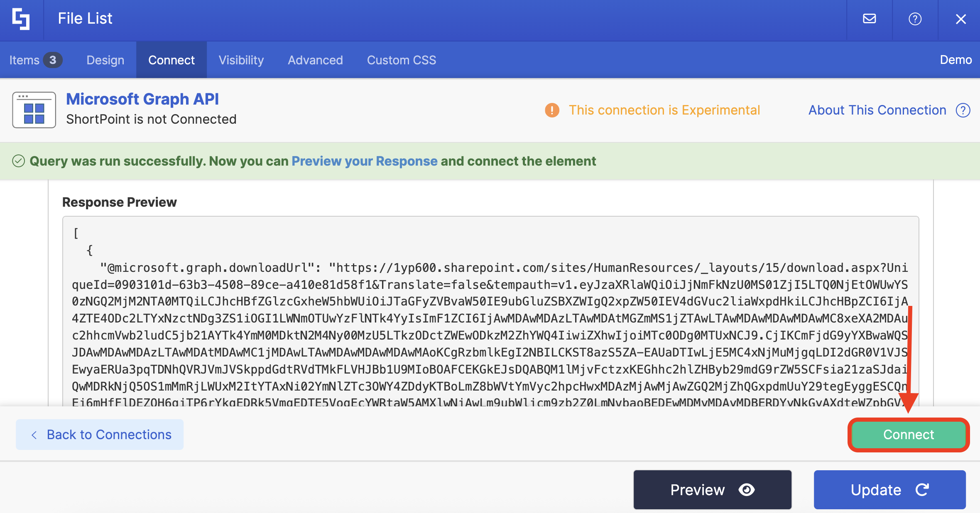The width and height of the screenshot is (980, 513).
Task: Open About This Connection link
Action: pyautogui.click(x=877, y=110)
